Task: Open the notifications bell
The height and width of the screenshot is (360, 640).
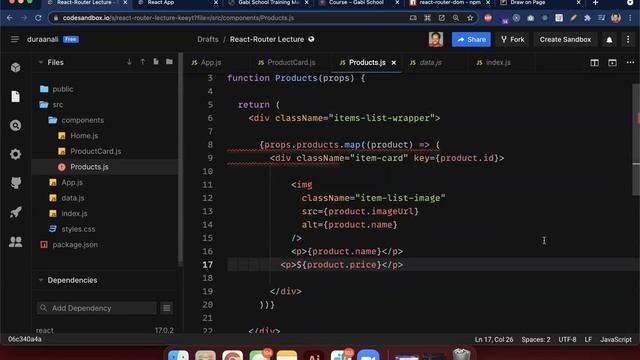Action: point(609,40)
